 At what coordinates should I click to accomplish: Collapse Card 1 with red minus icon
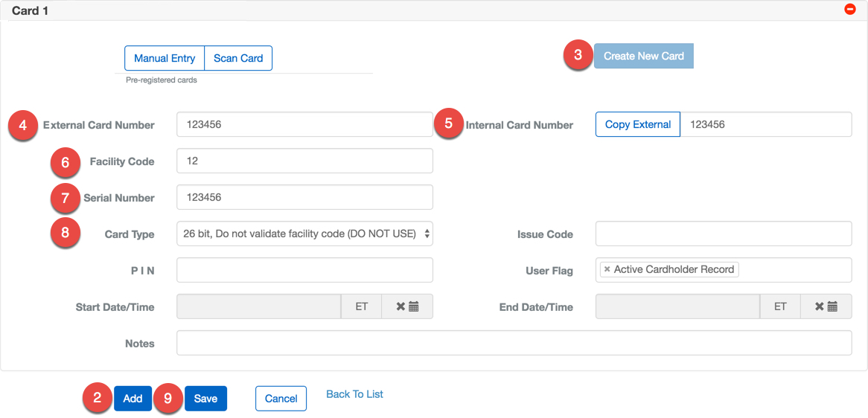(850, 10)
